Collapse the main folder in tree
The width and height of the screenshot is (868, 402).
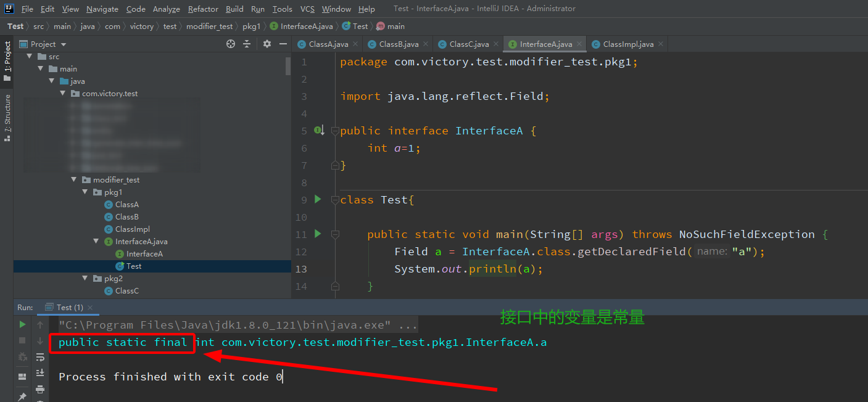(41, 68)
